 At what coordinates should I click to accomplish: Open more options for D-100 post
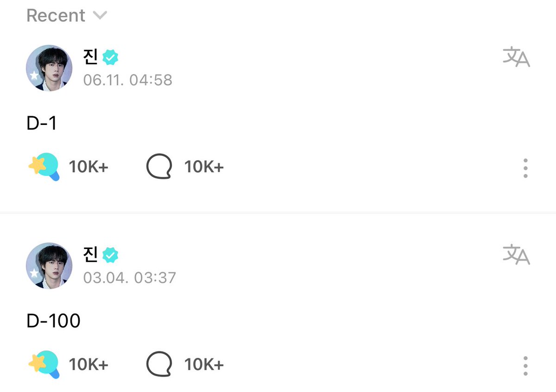pos(525,366)
